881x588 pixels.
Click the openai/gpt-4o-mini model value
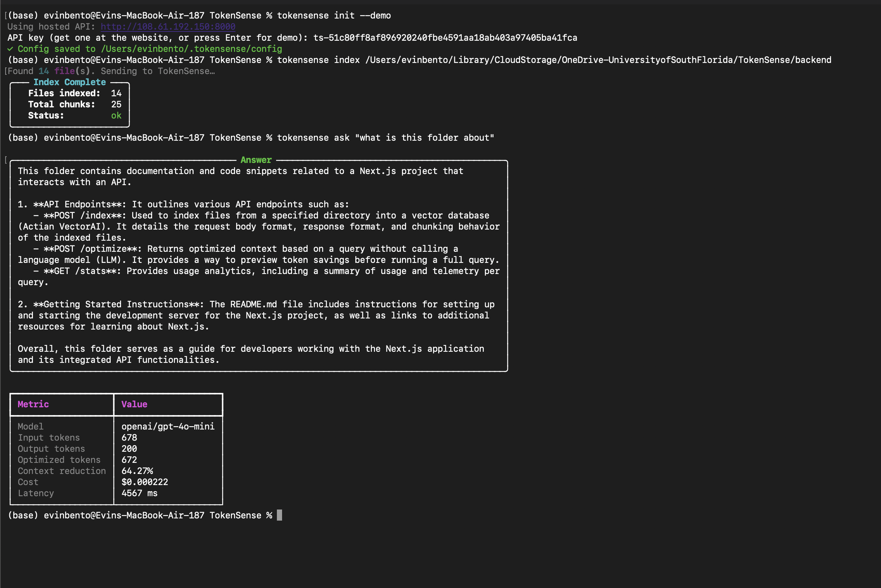click(x=168, y=427)
